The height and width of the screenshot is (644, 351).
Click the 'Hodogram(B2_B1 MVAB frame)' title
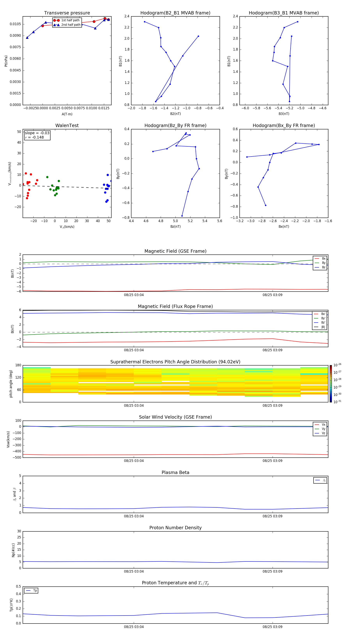[x=175, y=13]
